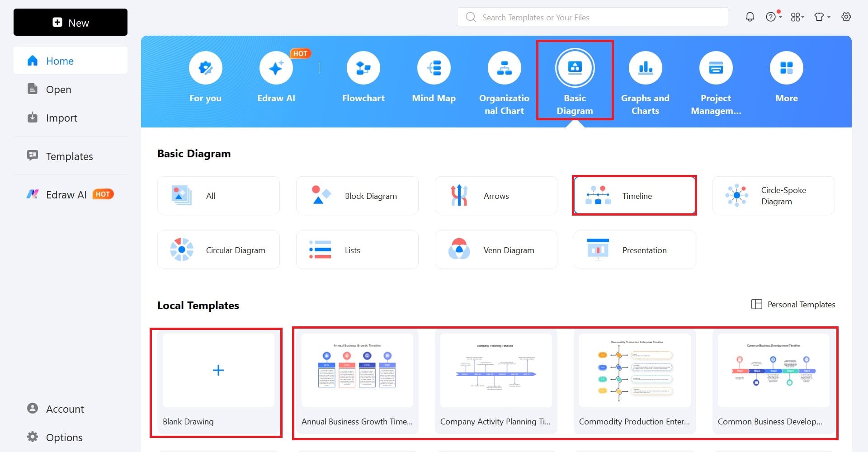Select the Project Management category icon
Viewport: 868px width, 452px height.
coord(716,68)
